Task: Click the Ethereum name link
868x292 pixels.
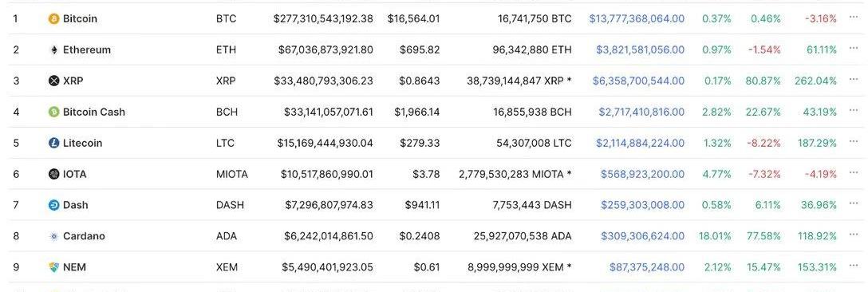Action: pyautogui.click(x=87, y=50)
